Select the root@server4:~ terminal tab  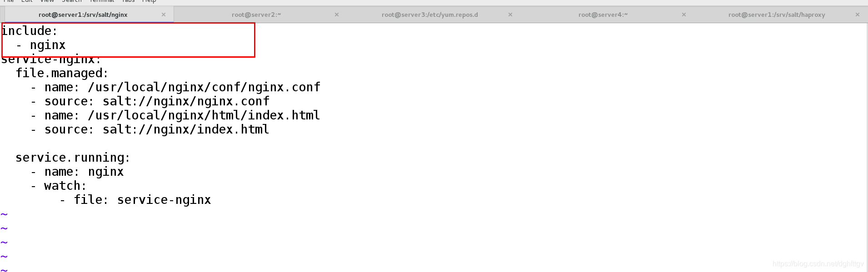(x=603, y=15)
